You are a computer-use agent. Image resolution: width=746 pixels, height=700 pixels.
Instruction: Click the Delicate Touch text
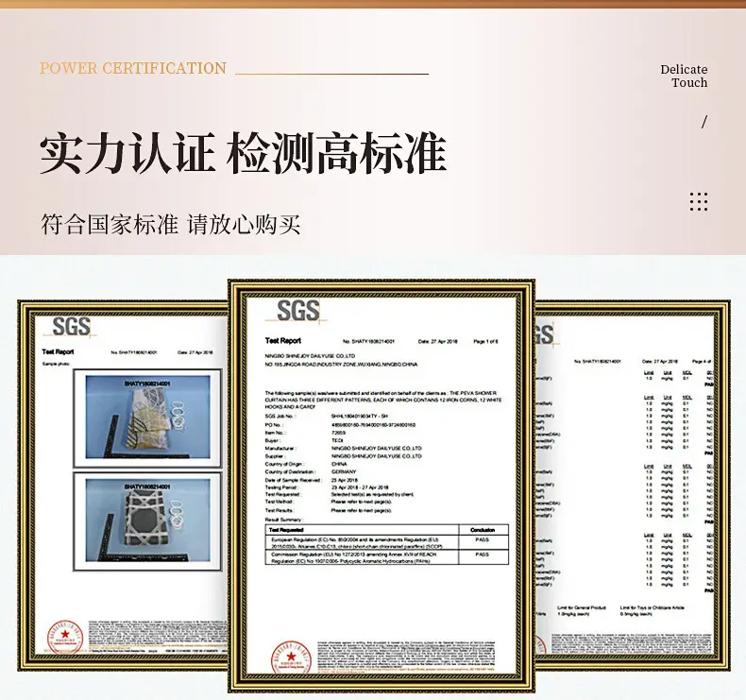(x=684, y=77)
